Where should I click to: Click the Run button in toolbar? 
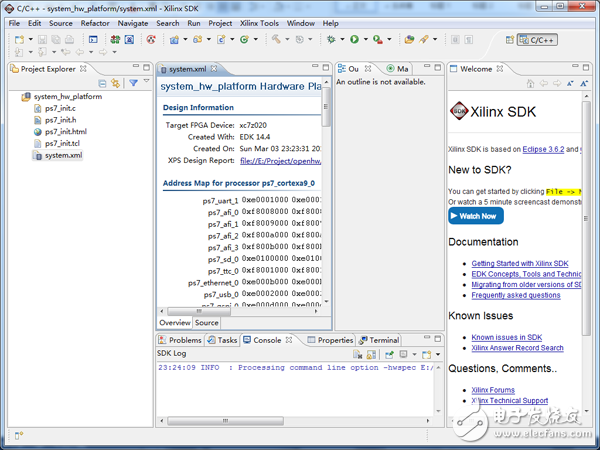[354, 39]
